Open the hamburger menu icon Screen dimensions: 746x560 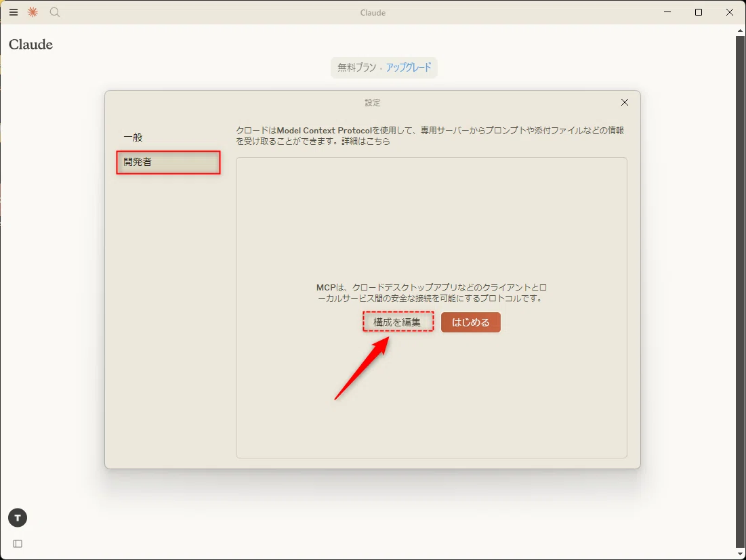tap(14, 12)
